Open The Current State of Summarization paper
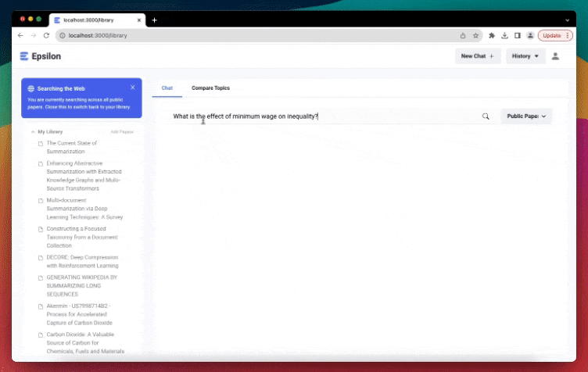The image size is (588, 372). coord(70,147)
